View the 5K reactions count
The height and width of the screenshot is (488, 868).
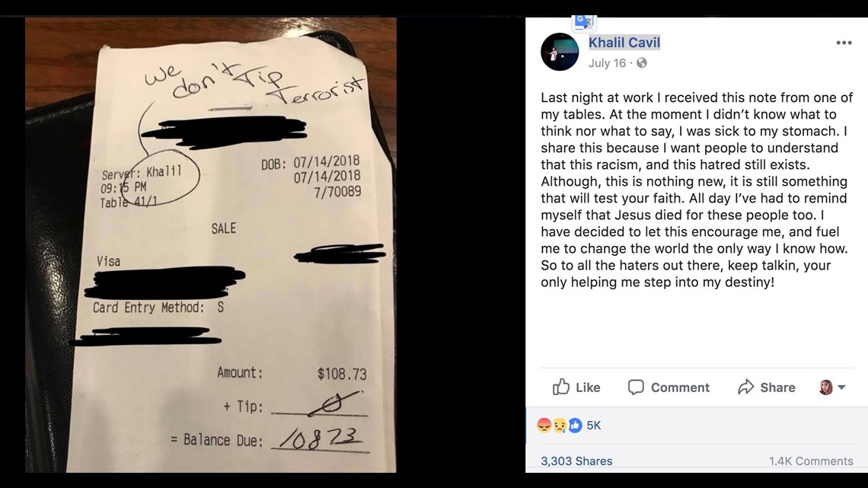pos(593,425)
